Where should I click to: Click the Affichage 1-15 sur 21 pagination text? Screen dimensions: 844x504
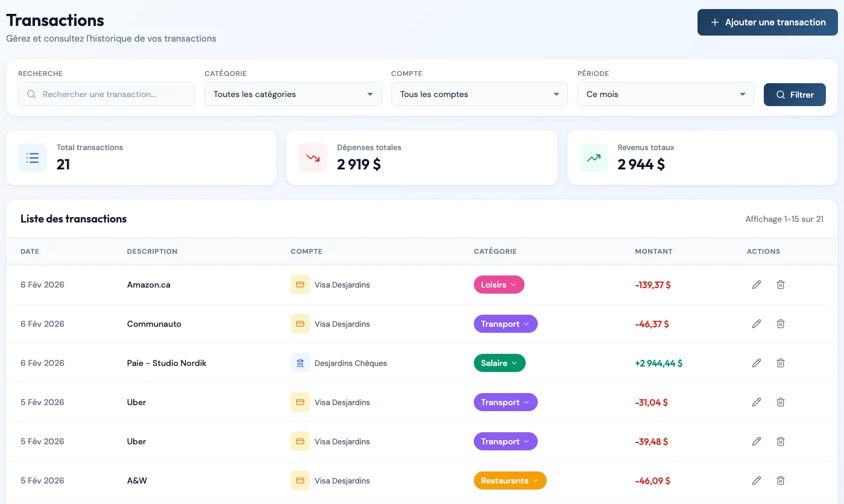coord(784,219)
